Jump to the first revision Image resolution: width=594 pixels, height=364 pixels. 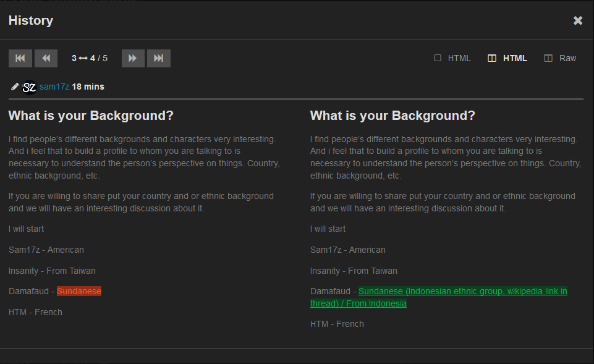click(20, 58)
